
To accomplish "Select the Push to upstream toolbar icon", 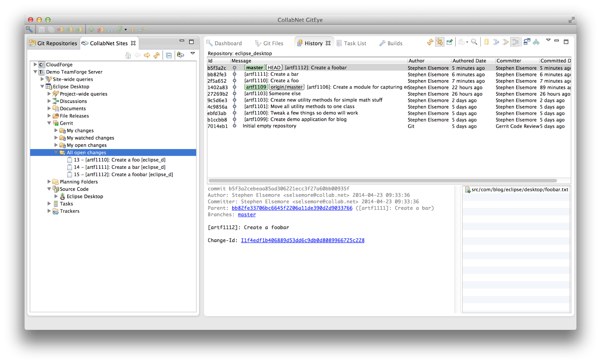I will tap(61, 29).
